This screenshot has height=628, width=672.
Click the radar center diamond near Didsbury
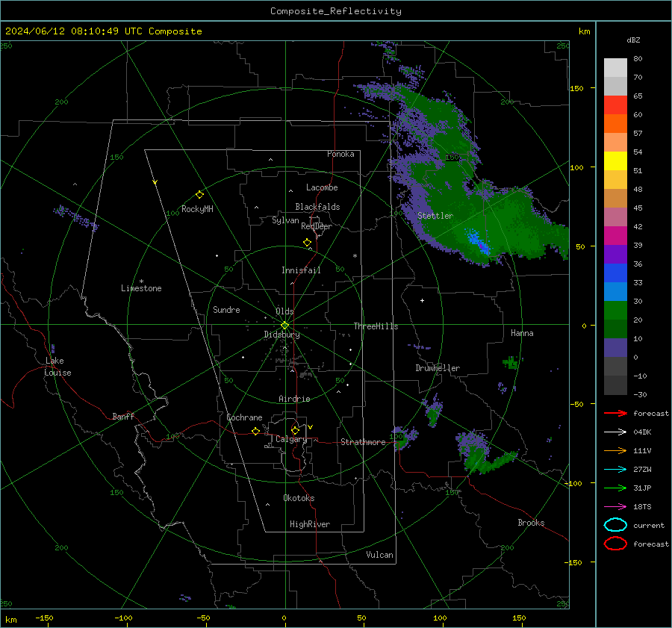tap(284, 326)
